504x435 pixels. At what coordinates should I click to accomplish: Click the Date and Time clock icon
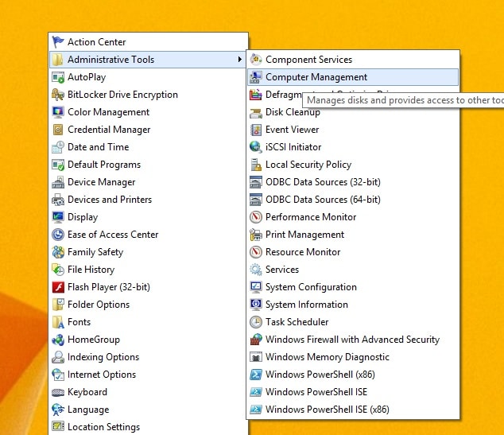coord(58,147)
